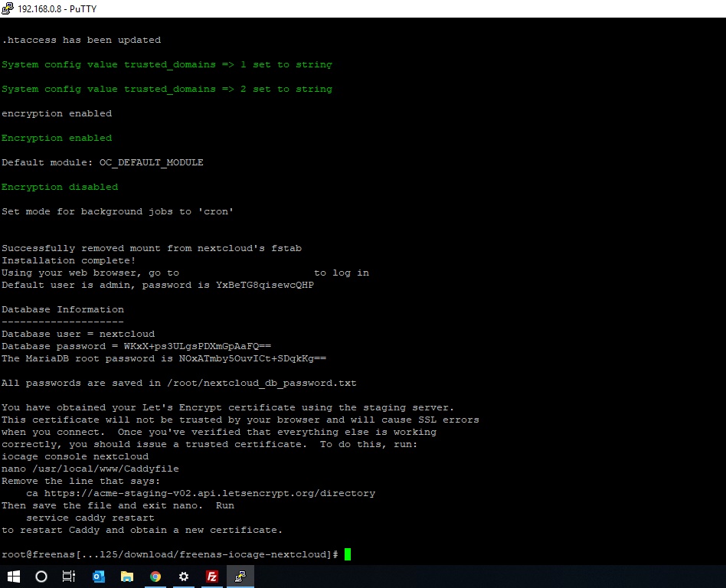Open Task View from taskbar
Image resolution: width=726 pixels, height=588 pixels.
(x=69, y=577)
